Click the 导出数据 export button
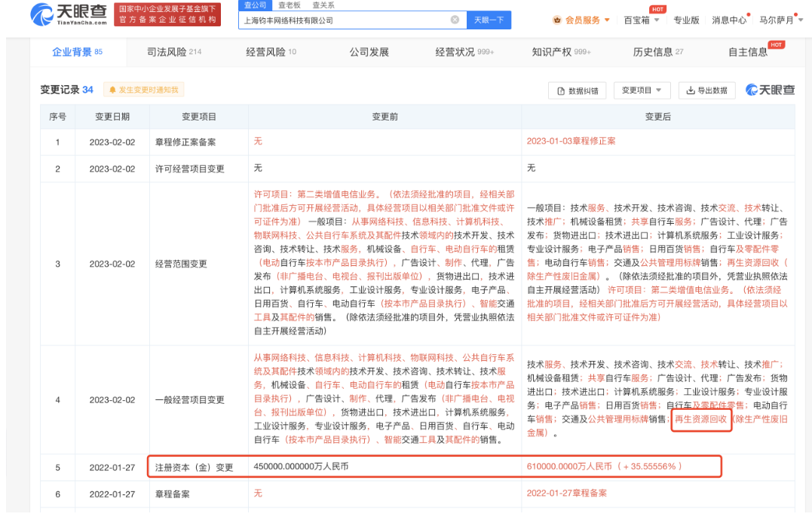This screenshot has width=812, height=526. 707,90
